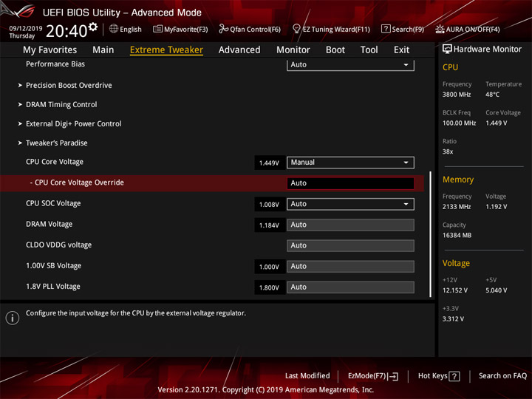Image resolution: width=532 pixels, height=399 pixels.
Task: Click the DRAM Voltage Auto field
Action: coord(350,225)
